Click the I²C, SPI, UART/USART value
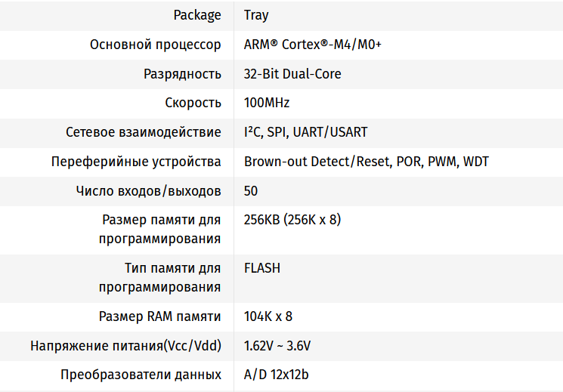Screen dimensions: 563x392 [x=305, y=132]
